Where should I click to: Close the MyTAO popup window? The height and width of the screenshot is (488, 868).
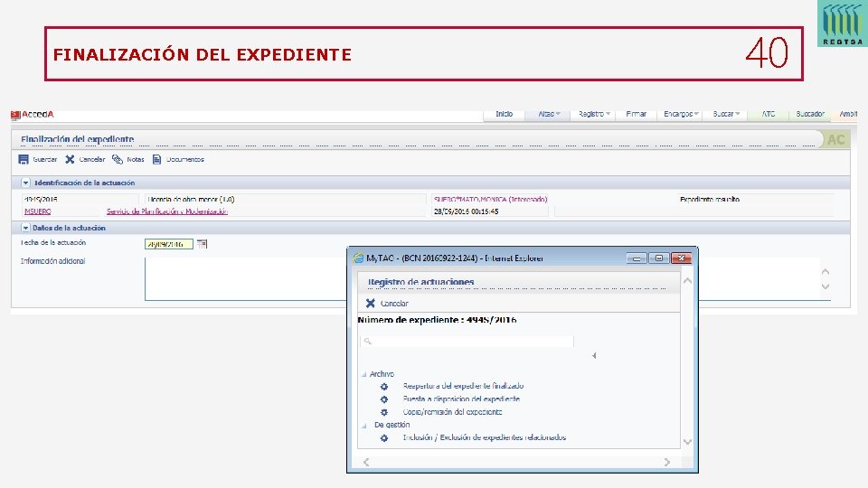pyautogui.click(x=682, y=258)
